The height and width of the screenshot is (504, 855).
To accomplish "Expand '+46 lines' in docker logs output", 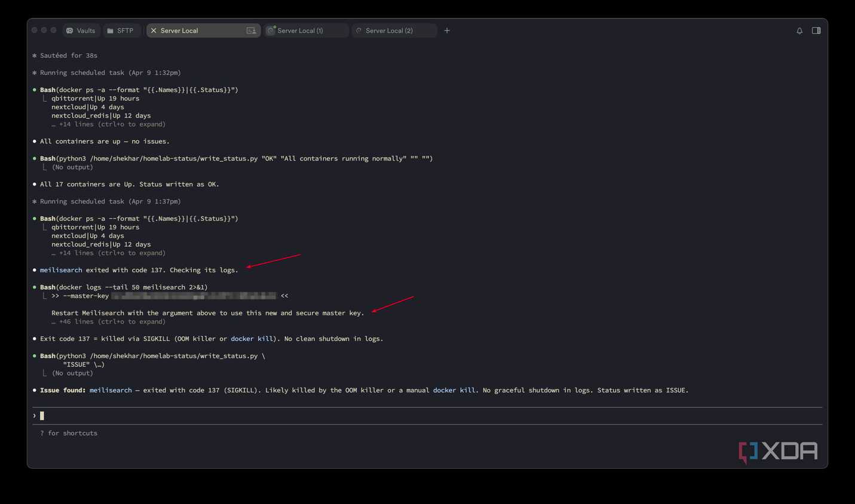I will (108, 321).
